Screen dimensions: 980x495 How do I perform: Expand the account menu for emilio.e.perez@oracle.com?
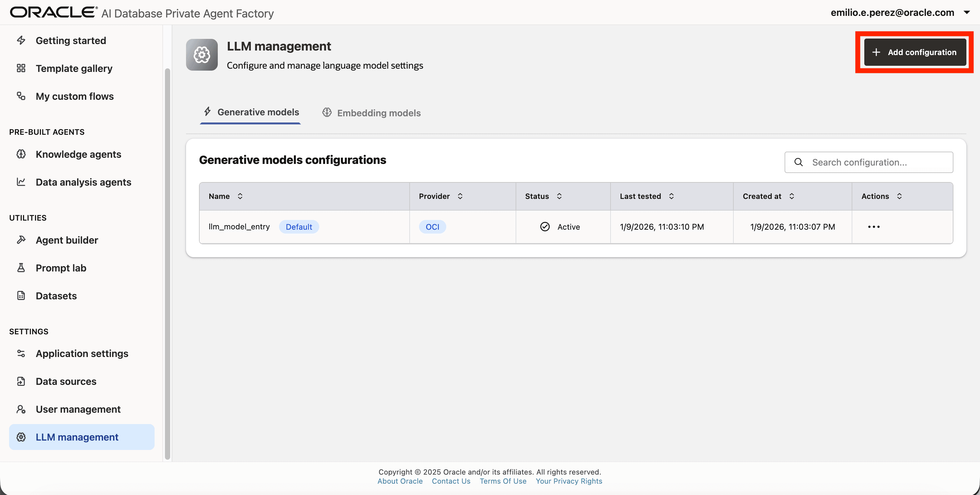(967, 12)
